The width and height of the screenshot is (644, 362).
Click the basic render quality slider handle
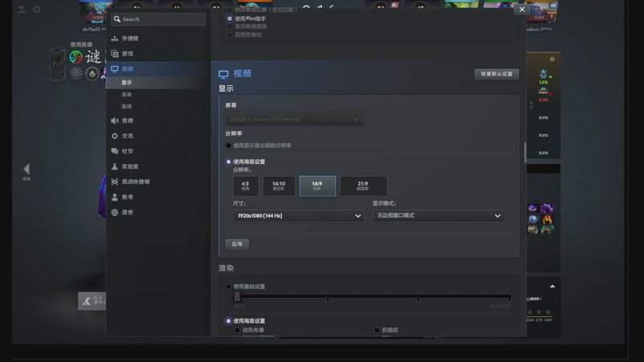[237, 297]
